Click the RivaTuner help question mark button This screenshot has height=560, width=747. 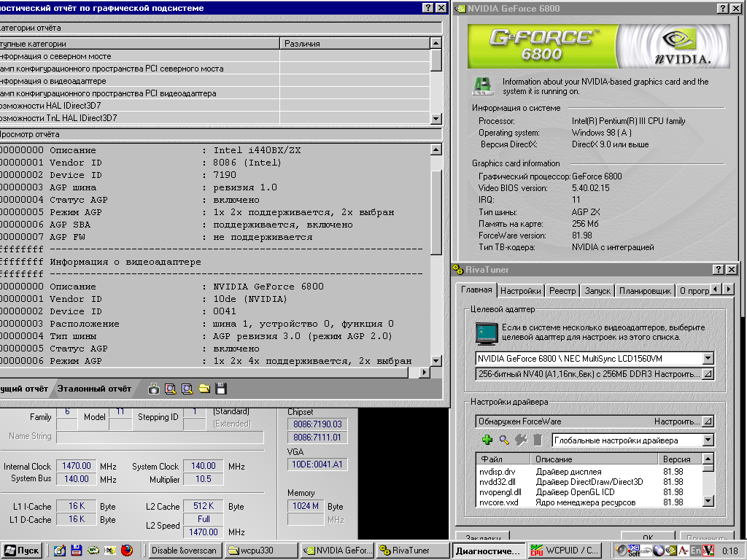pos(719,270)
